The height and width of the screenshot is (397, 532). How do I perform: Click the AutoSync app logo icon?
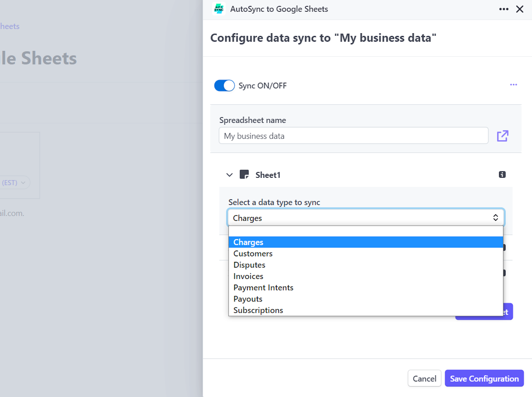219,9
